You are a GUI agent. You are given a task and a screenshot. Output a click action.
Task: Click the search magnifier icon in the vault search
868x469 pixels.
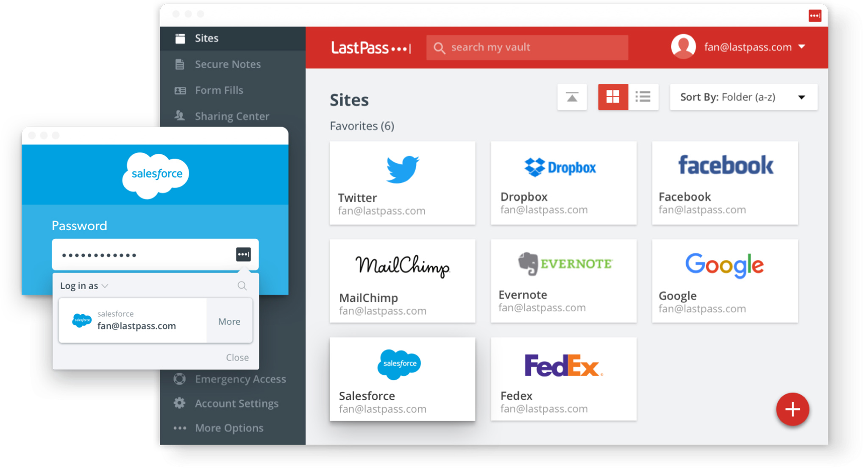click(x=440, y=48)
